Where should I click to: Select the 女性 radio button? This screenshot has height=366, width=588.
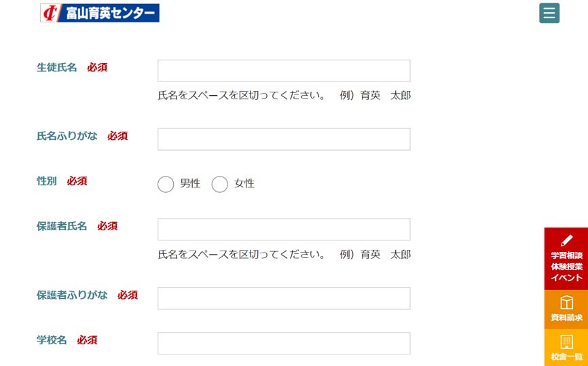pyautogui.click(x=219, y=184)
